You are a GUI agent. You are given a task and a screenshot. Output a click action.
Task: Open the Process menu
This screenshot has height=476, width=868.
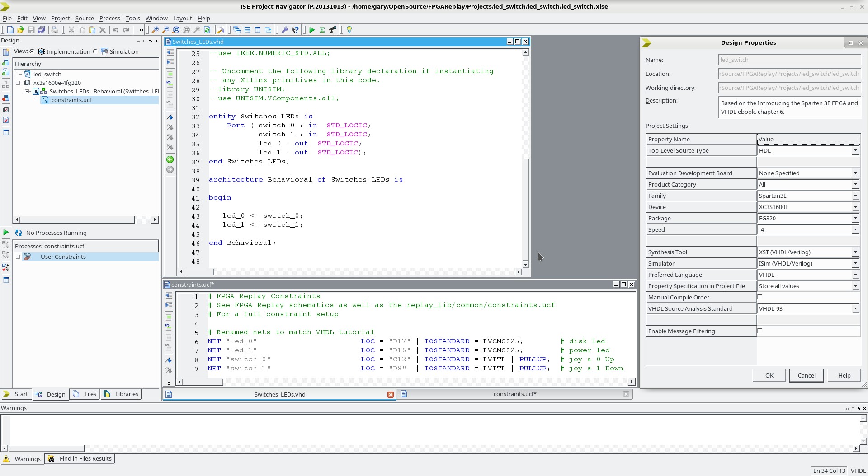(109, 18)
